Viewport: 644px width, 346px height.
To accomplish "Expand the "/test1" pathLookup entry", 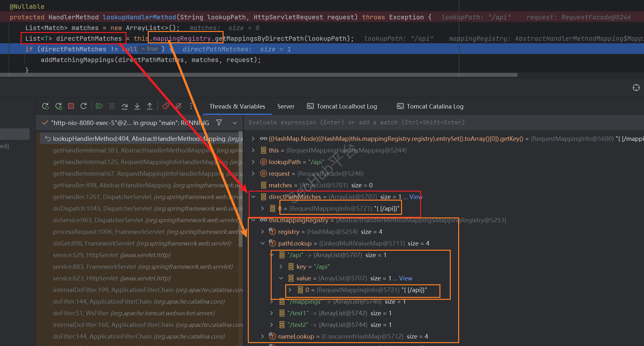I will click(x=272, y=313).
